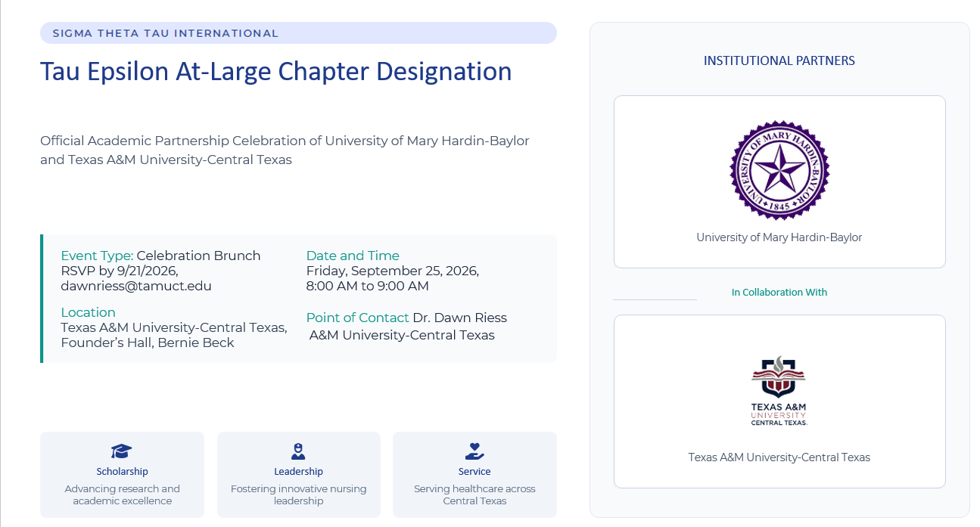Click the Texas A&M University Central Texas logo
This screenshot has height=527, width=980.
pos(779,391)
